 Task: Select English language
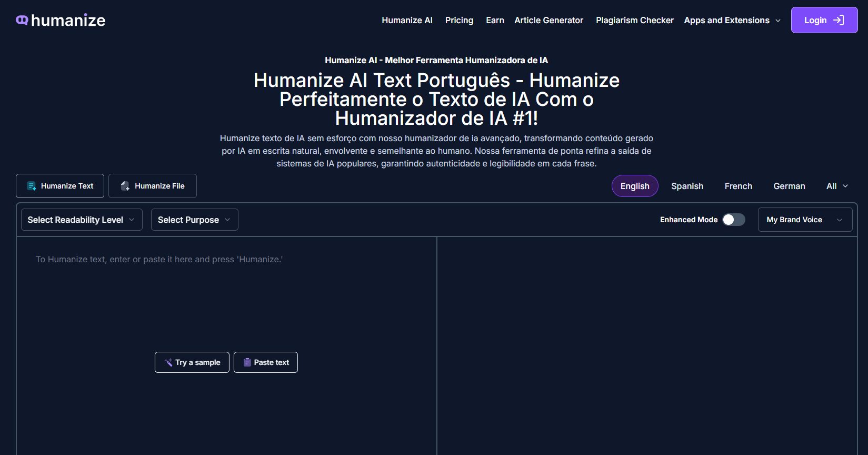coord(635,186)
